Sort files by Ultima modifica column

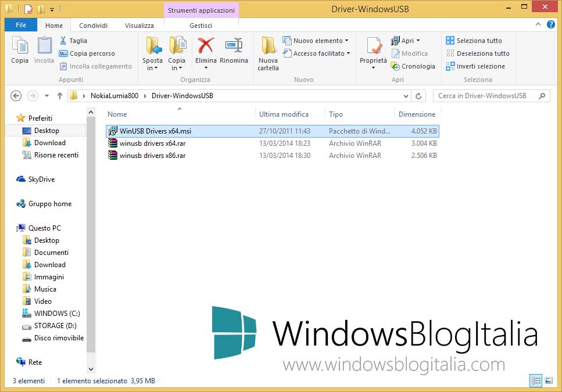pyautogui.click(x=290, y=114)
